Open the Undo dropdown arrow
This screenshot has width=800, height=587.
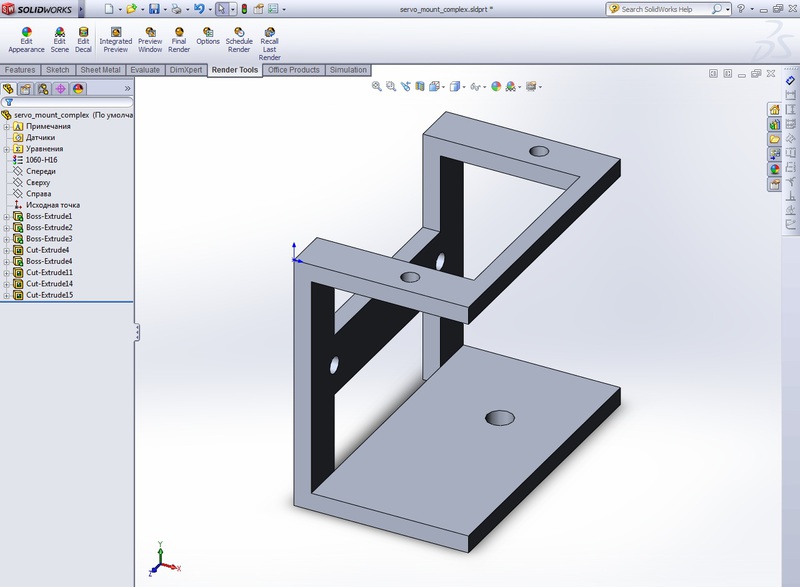(x=210, y=9)
